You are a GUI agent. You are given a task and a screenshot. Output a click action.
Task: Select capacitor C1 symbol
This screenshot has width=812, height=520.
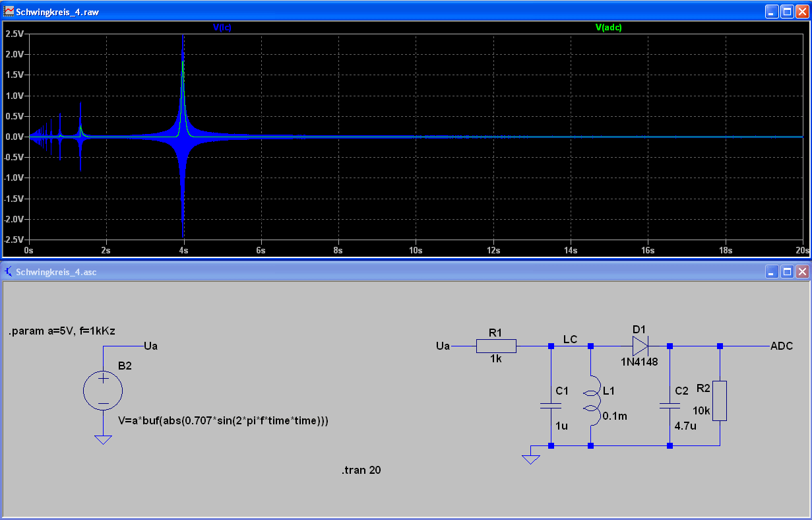(x=551, y=405)
